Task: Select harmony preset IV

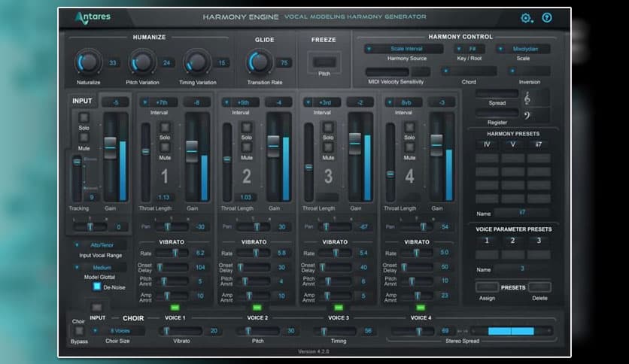Action: coord(487,144)
